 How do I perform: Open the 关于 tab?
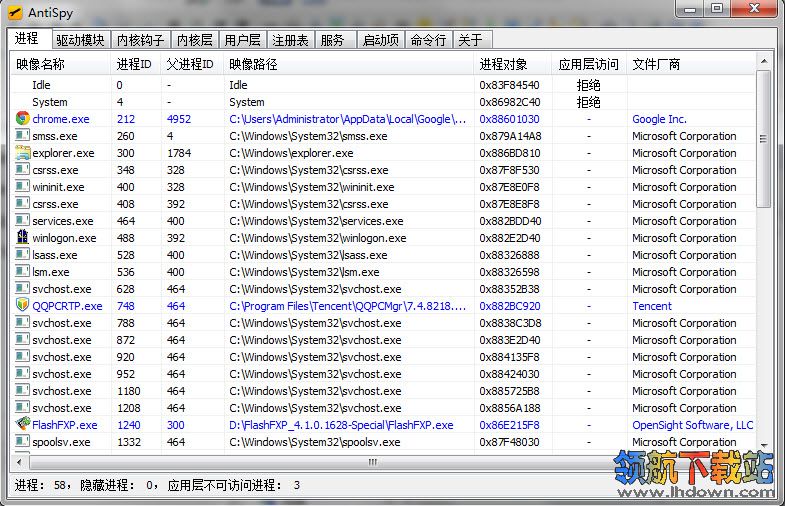[472, 40]
